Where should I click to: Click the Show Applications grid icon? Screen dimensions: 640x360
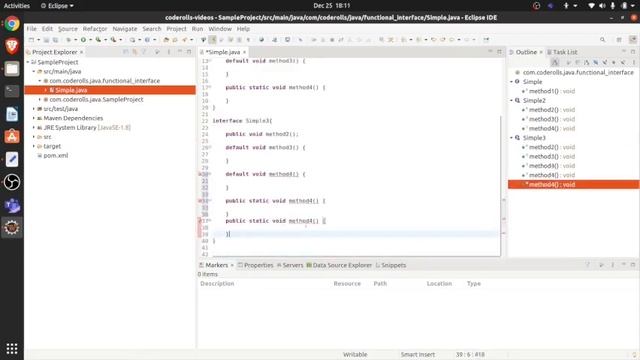pyautogui.click(x=12, y=349)
